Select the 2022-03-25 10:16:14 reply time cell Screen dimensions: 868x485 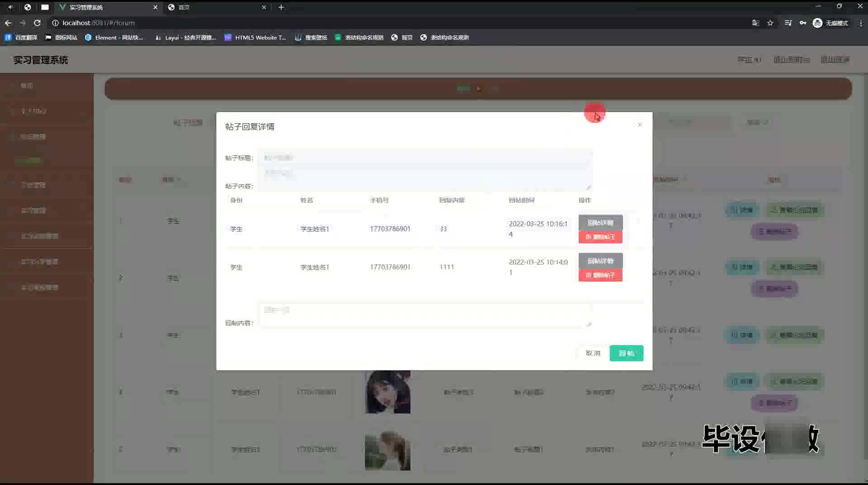[x=538, y=229]
